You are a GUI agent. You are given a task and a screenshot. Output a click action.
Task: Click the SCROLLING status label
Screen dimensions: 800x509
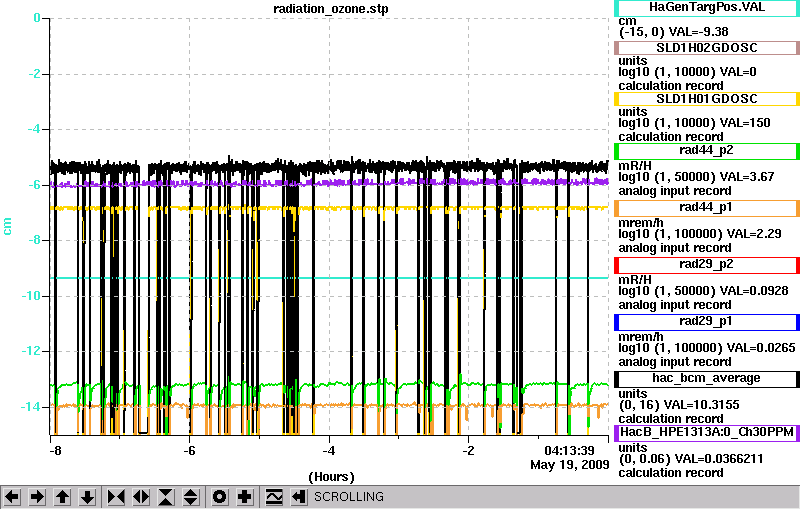tap(348, 497)
